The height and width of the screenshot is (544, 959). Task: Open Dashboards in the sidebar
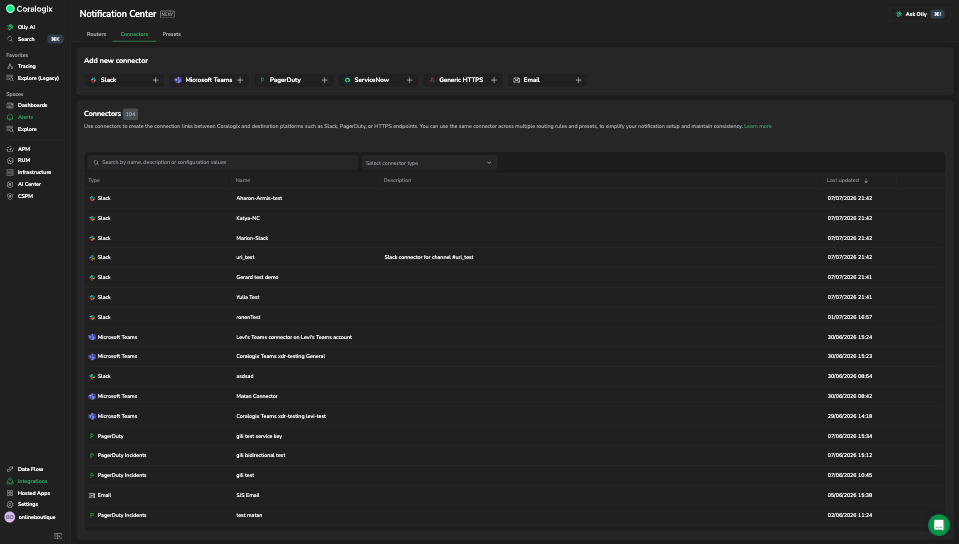click(27, 105)
